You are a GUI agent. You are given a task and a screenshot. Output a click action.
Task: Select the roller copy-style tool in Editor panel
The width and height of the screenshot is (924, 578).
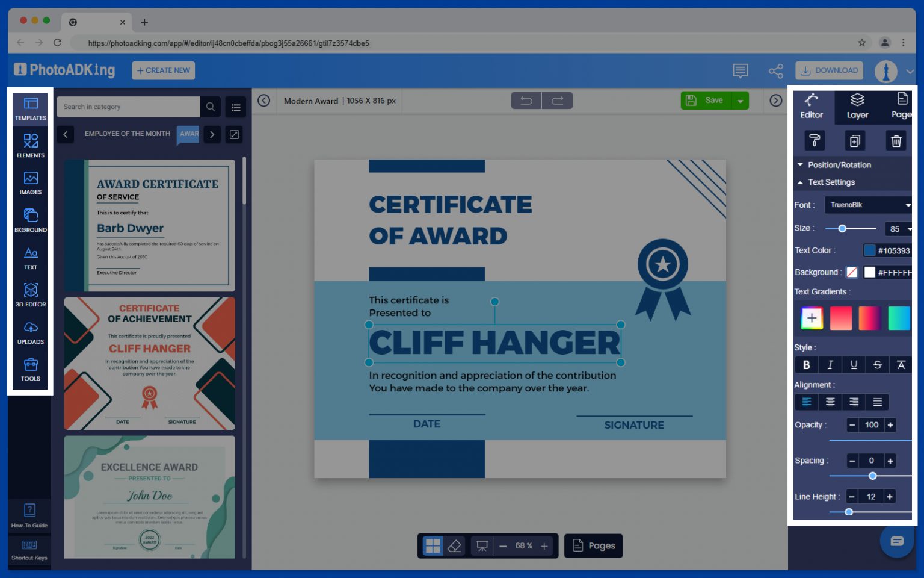point(814,140)
